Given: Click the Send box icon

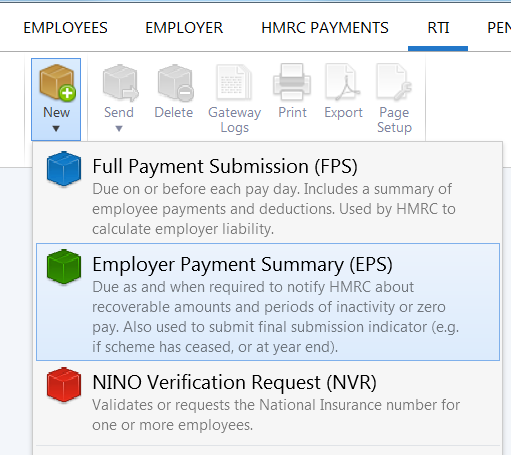Looking at the screenshot, I should point(120,83).
